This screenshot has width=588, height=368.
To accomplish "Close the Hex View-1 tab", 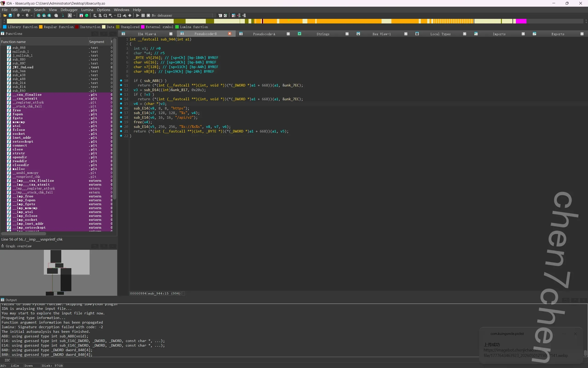I will [x=406, y=34].
